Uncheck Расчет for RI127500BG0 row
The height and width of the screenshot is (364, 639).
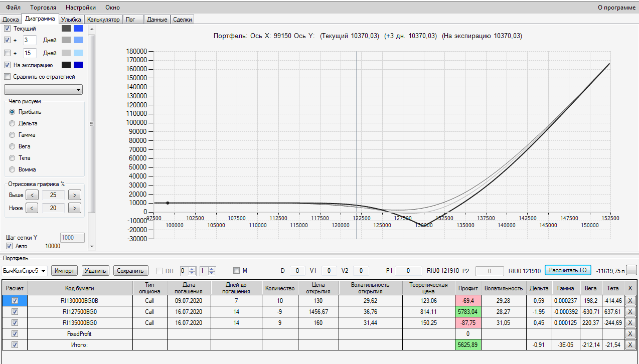15,311
